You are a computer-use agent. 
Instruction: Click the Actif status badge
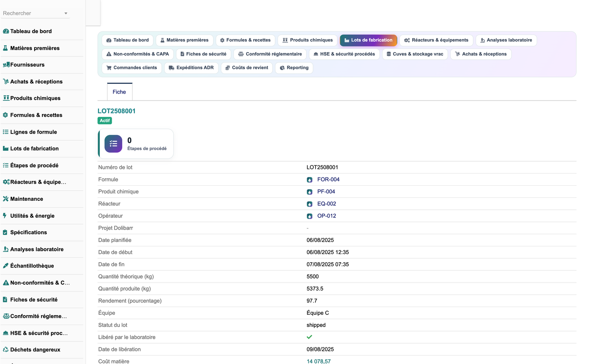[105, 121]
